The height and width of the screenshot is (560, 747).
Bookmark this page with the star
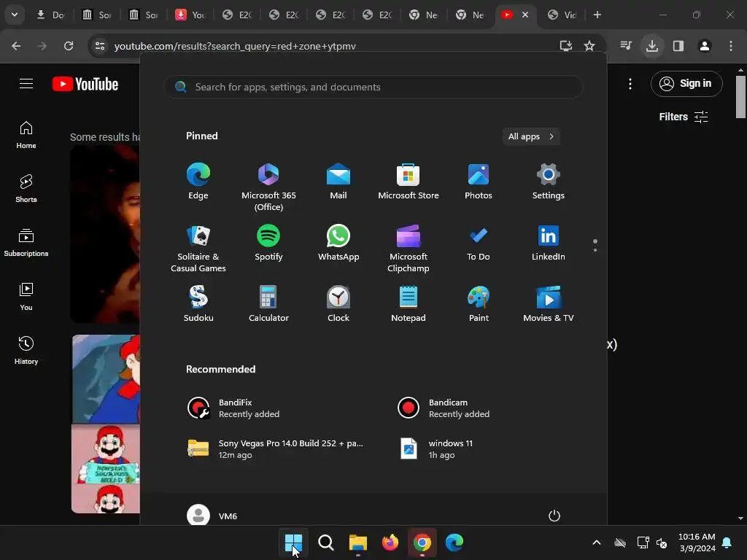coord(589,46)
